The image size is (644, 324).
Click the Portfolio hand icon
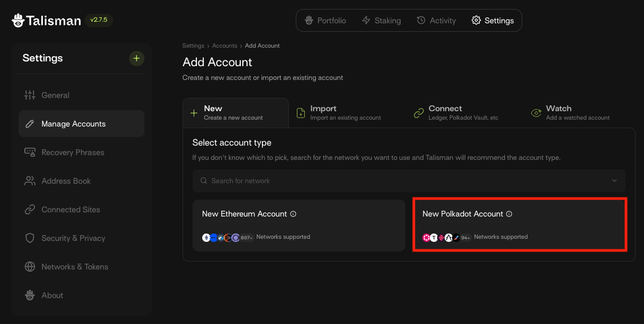pyautogui.click(x=310, y=20)
